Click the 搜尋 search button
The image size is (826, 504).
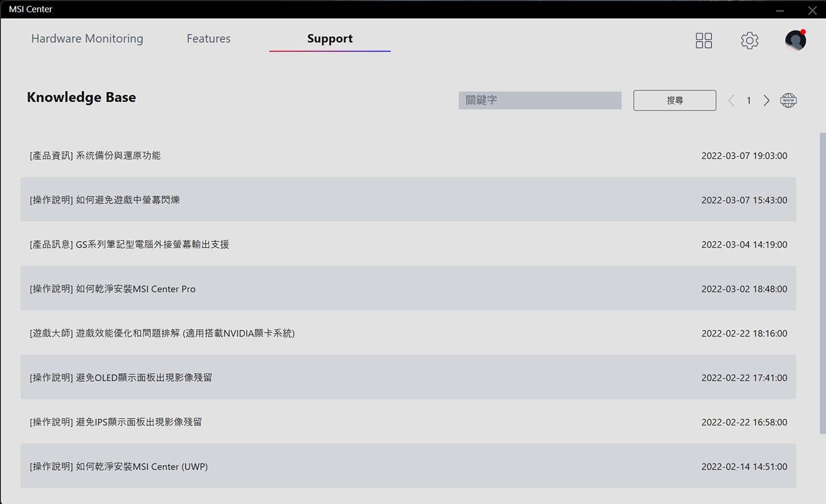pos(675,100)
